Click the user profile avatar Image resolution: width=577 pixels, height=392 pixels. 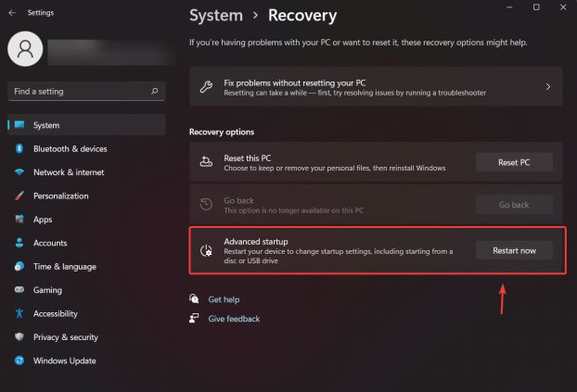coord(24,50)
